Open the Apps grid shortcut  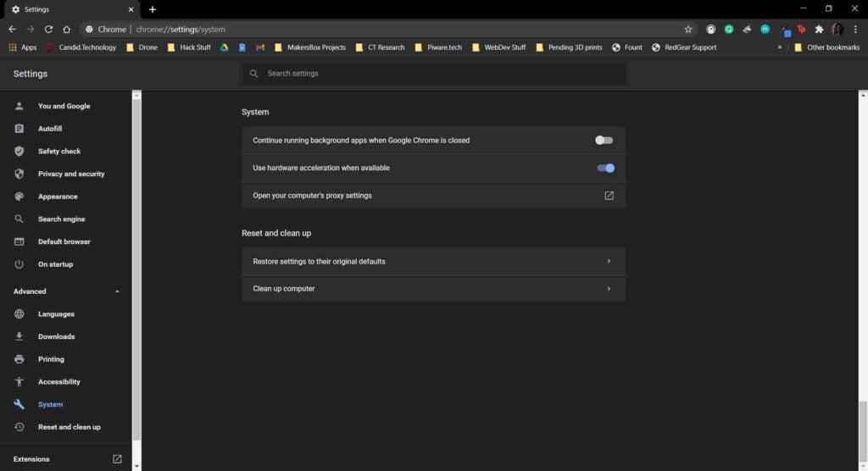22,47
